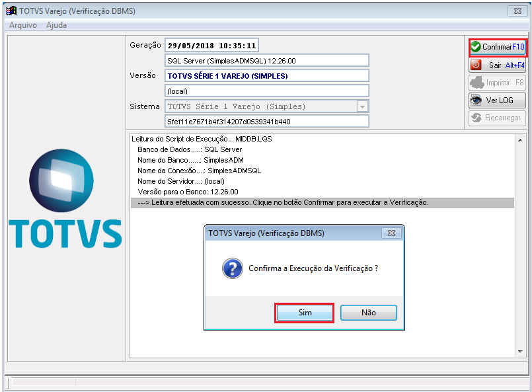Click the Geração label
Screen dimensions: 532x392
pyautogui.click(x=145, y=45)
